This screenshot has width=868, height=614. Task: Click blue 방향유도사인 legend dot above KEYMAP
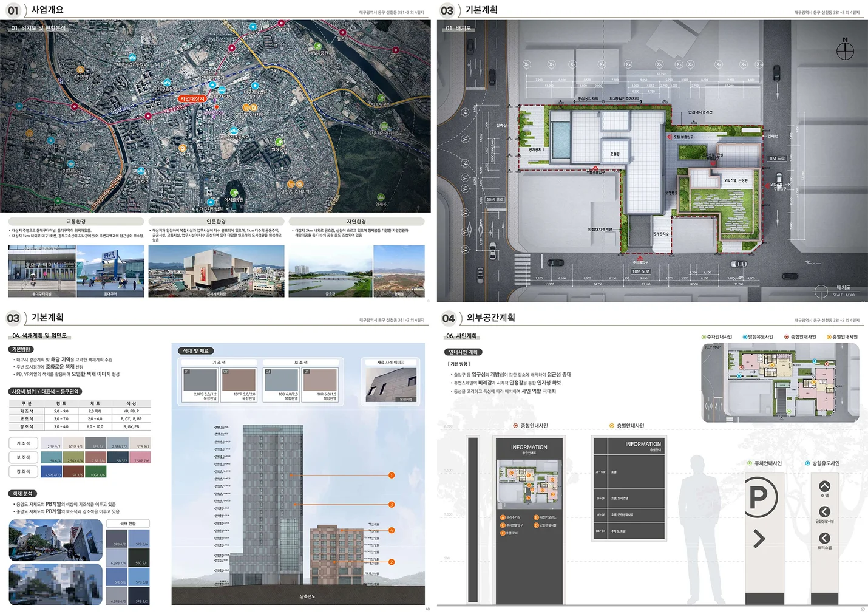click(745, 337)
